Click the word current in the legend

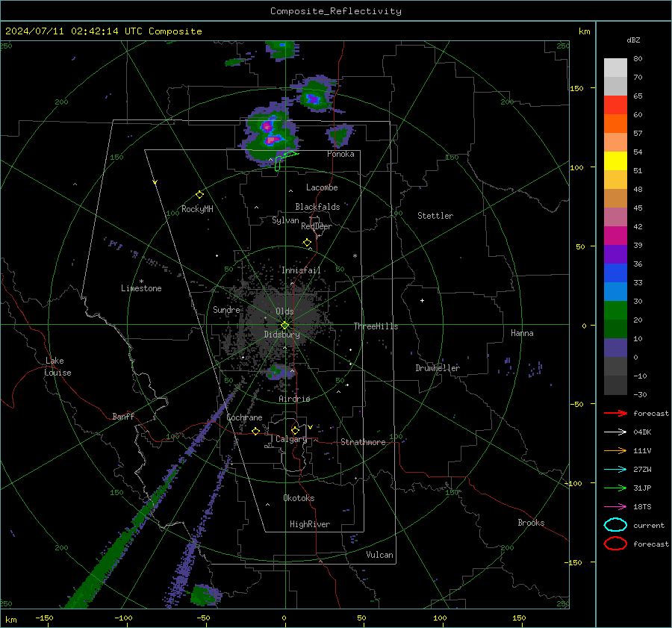(x=649, y=525)
